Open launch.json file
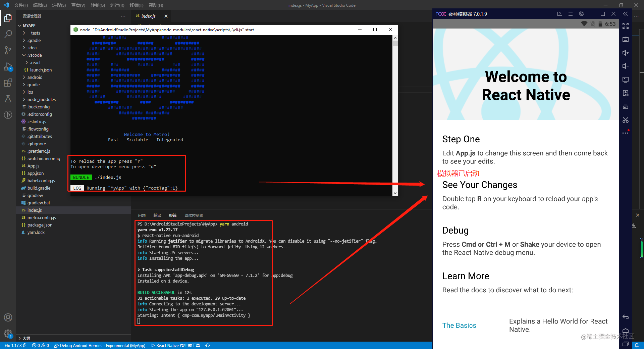The image size is (644, 349). coord(41,70)
